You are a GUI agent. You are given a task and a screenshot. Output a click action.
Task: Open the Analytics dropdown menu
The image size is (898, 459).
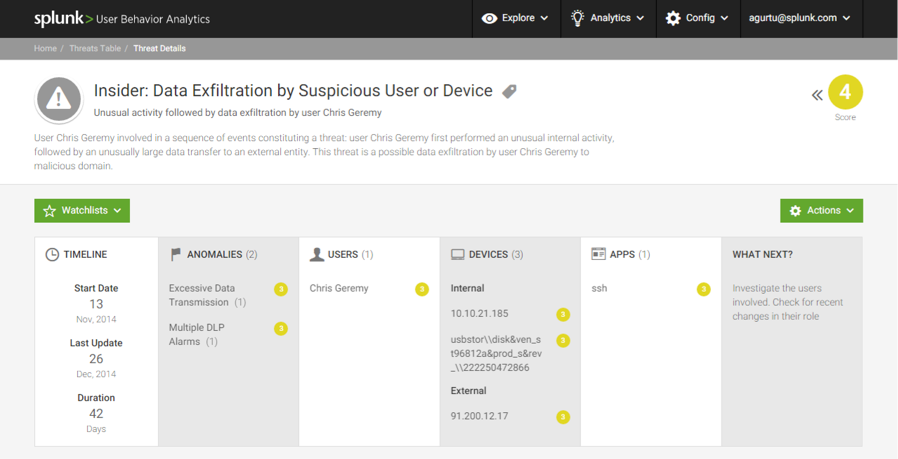click(x=608, y=18)
